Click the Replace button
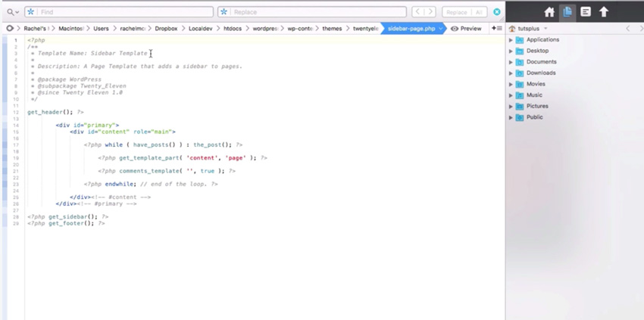The width and height of the screenshot is (644, 320). [456, 12]
